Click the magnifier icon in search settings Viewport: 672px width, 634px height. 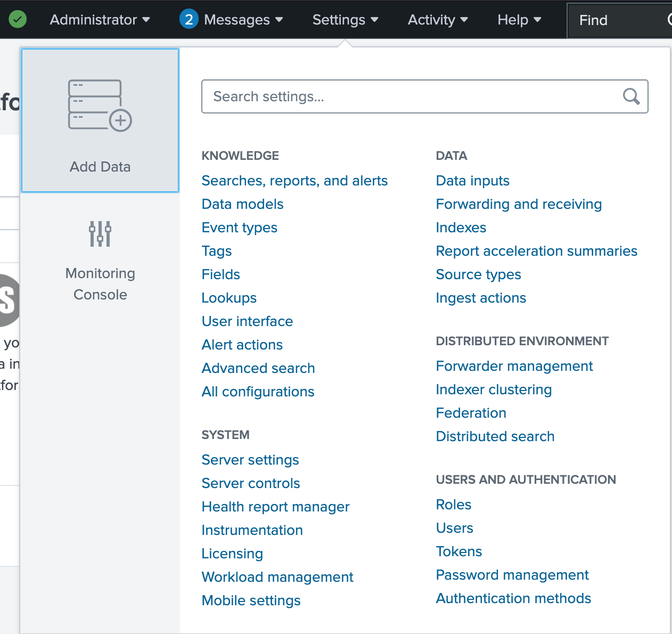tap(631, 96)
